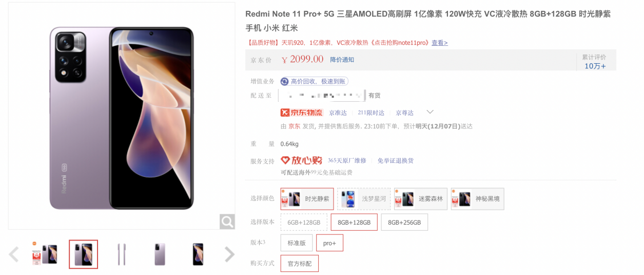
Task: Click the 放心购 service badge icon
Action: [x=301, y=160]
